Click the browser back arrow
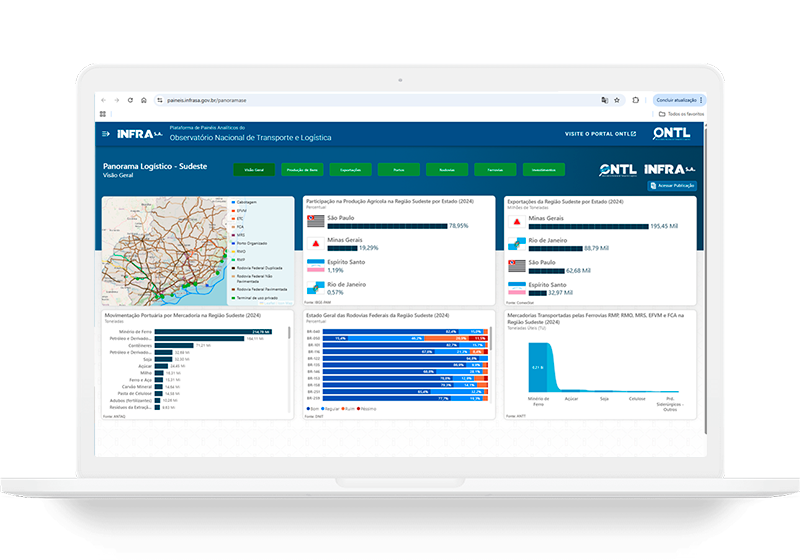This screenshot has height=560, width=800. point(103,100)
